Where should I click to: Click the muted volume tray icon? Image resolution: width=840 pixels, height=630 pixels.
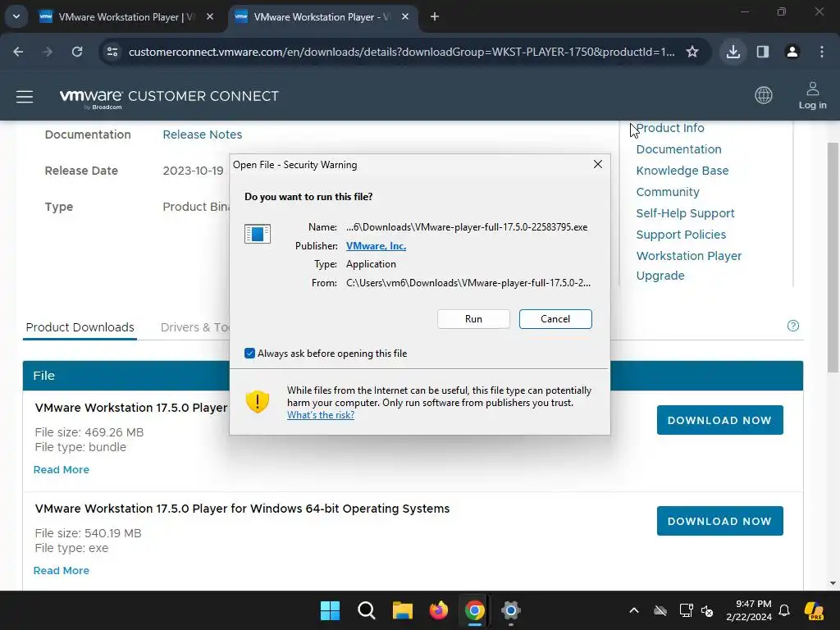pyautogui.click(x=707, y=610)
